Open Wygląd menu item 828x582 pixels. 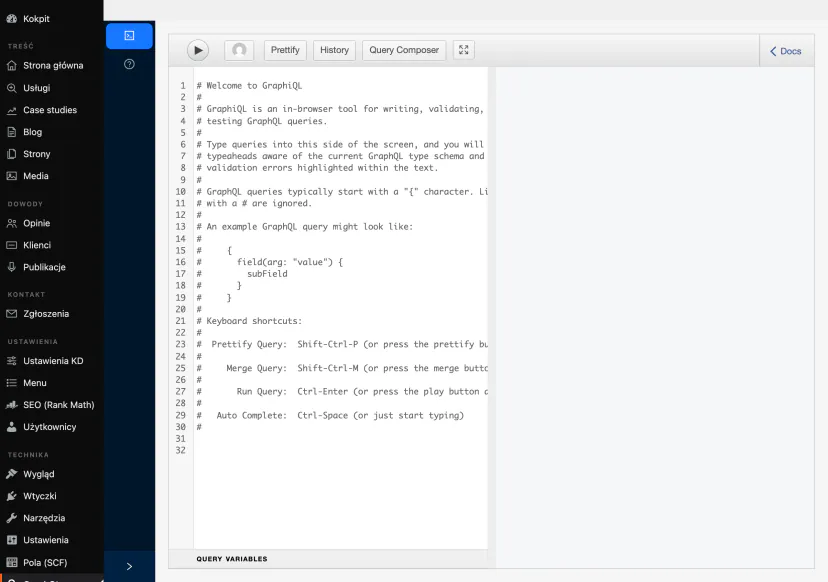52,474
